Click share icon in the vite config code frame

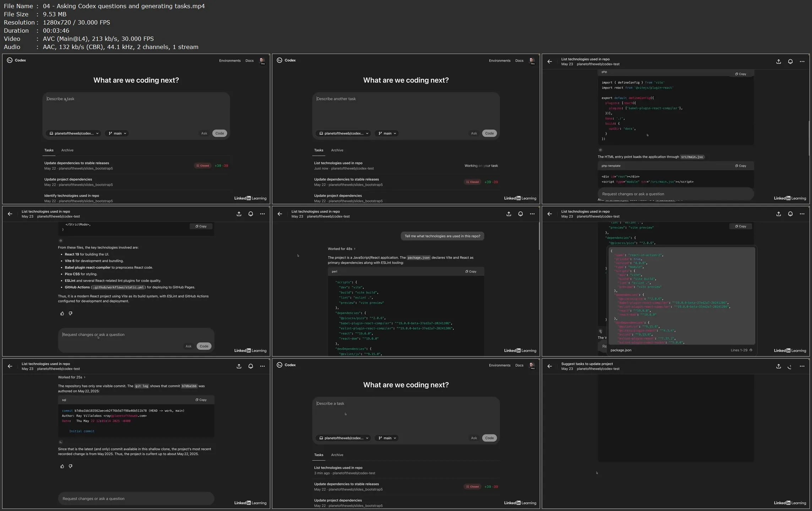pos(779,61)
